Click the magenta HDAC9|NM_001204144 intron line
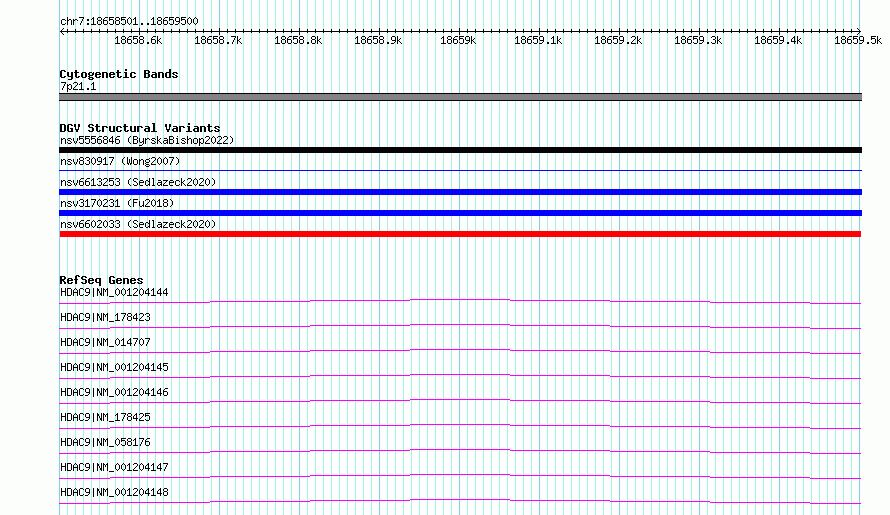Screen dimensions: 890x515 [460, 301]
